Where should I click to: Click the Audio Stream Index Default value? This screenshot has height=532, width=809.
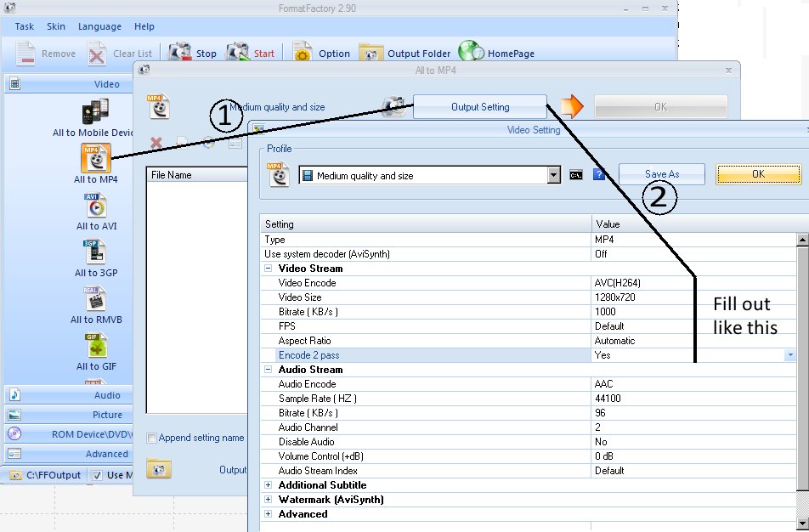click(x=608, y=471)
